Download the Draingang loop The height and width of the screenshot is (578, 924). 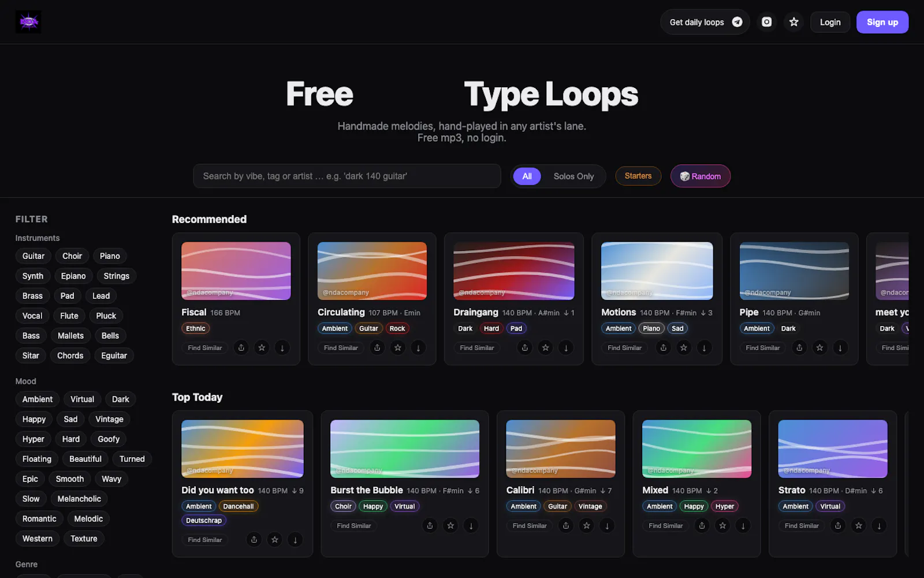[566, 347]
